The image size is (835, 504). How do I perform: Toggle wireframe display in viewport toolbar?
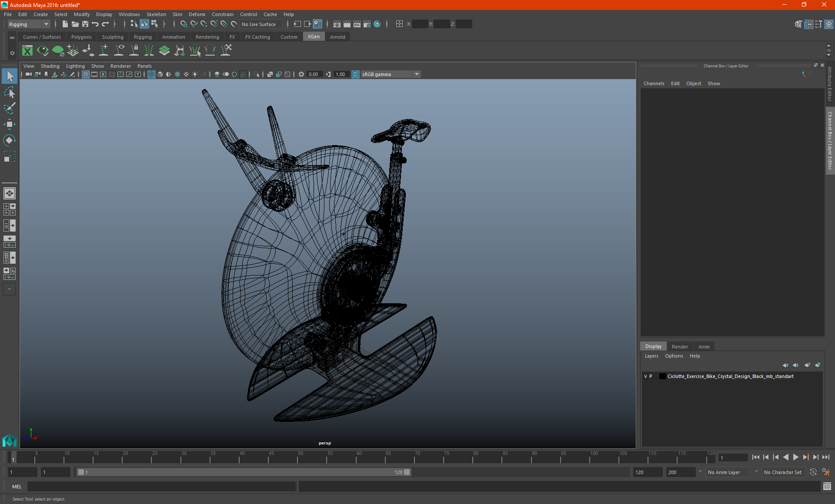[151, 74]
